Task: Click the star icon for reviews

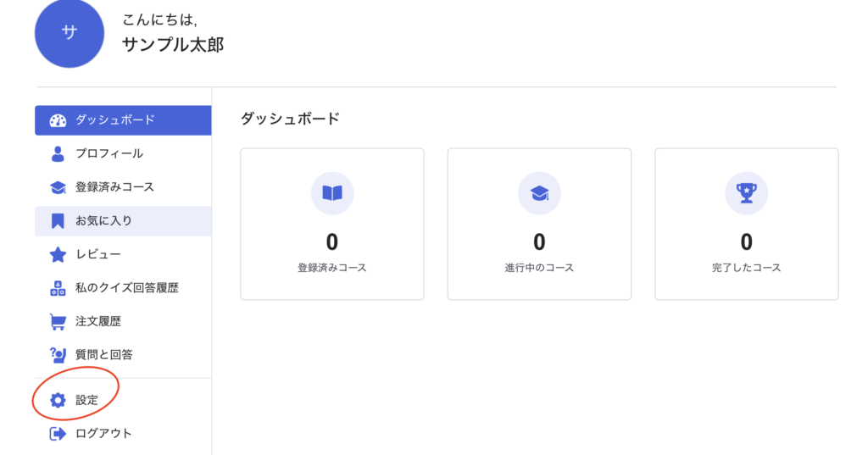Action: [58, 254]
